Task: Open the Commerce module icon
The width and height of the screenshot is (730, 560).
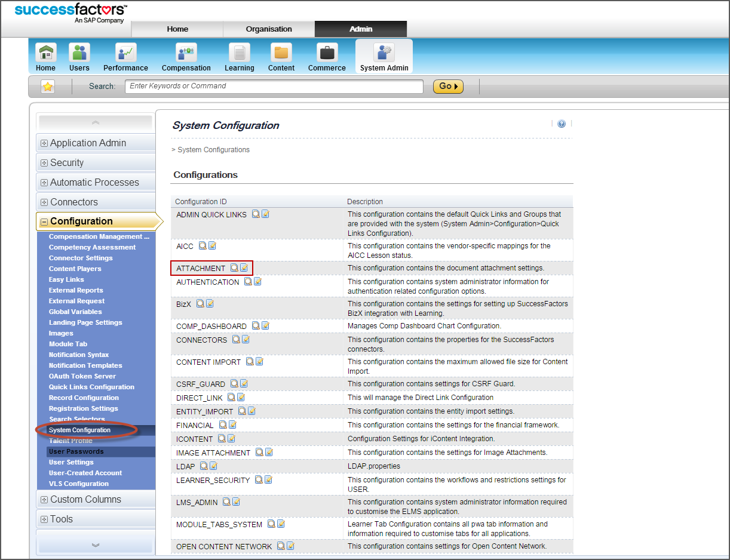Action: [x=327, y=53]
